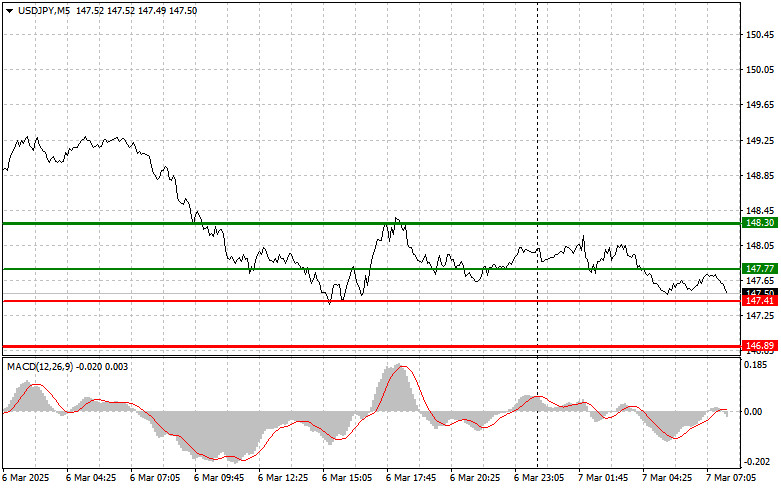Click the 7 Mar 04:25 time label

(x=667, y=478)
